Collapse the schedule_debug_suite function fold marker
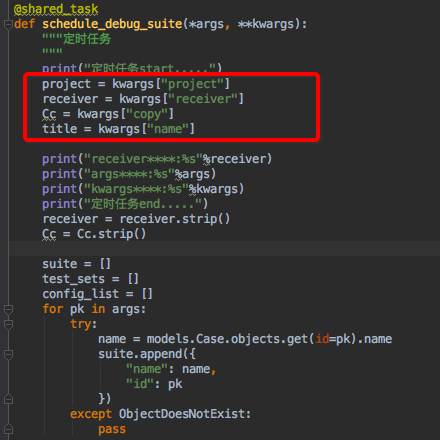The image size is (440, 440). 8,24
